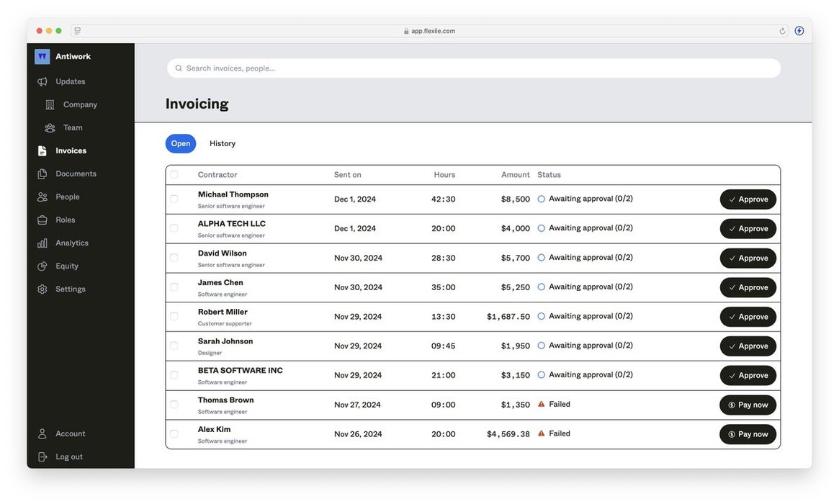Click the Log out icon
839x504 pixels.
click(42, 457)
